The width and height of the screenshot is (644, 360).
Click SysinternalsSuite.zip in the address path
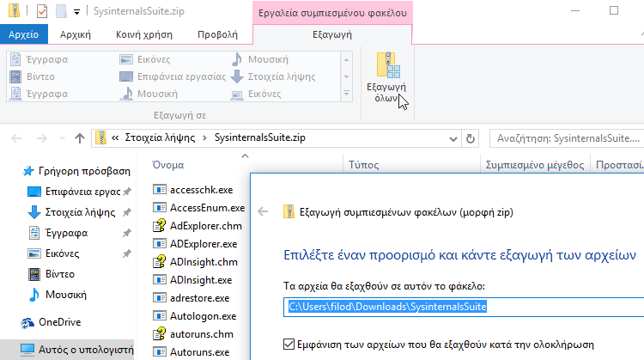[260, 137]
